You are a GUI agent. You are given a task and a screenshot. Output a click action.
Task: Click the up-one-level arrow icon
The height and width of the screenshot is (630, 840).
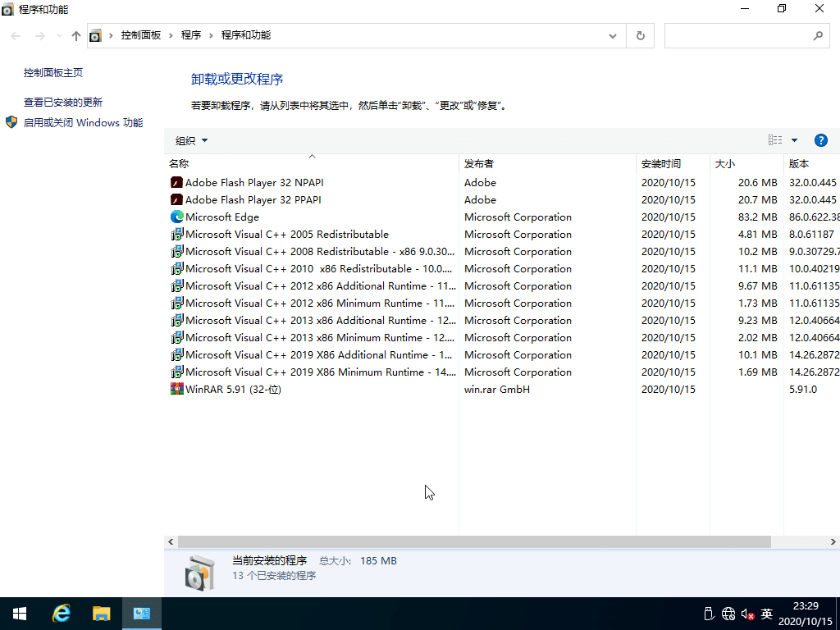[x=75, y=35]
